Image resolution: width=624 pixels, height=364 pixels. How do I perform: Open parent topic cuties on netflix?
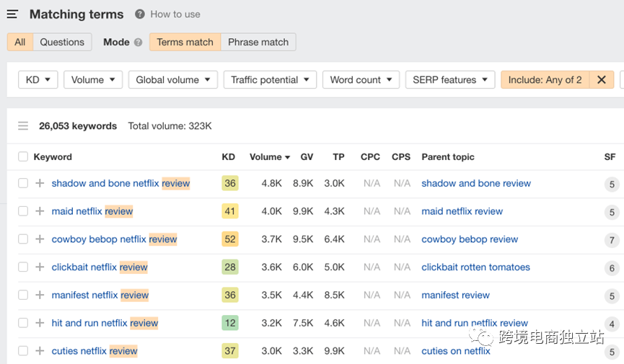(x=456, y=351)
